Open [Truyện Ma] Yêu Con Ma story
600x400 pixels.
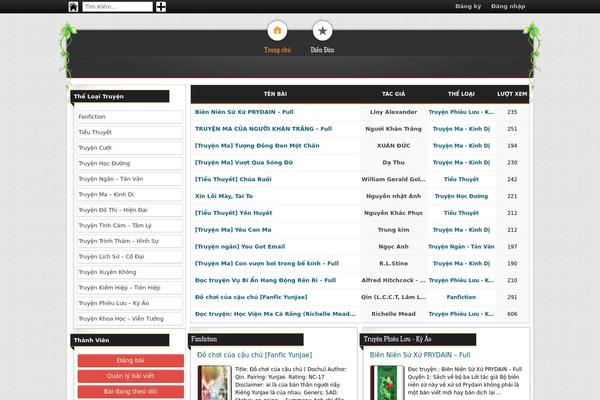[x=233, y=230]
